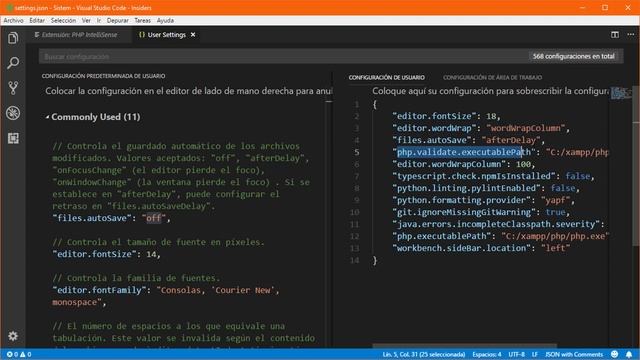The height and width of the screenshot is (360, 640).
Task: Click the "editor.wordWrapColumn": 100 line
Action: click(463, 164)
